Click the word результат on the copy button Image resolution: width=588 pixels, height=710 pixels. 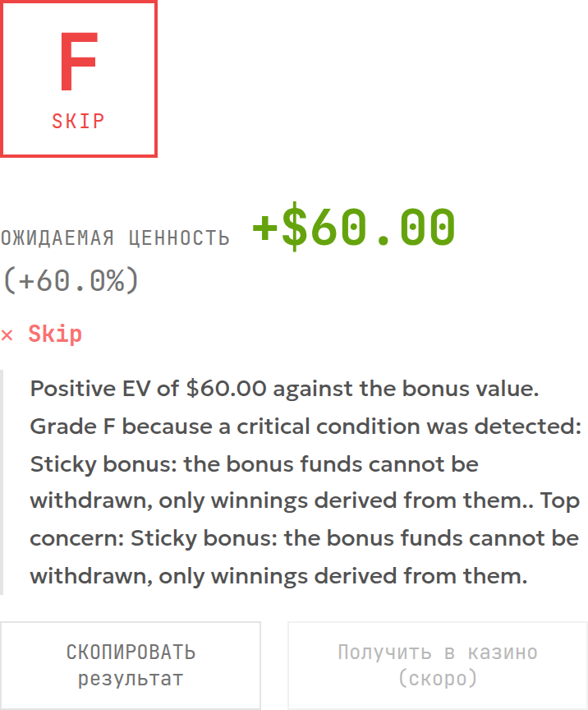pyautogui.click(x=131, y=679)
